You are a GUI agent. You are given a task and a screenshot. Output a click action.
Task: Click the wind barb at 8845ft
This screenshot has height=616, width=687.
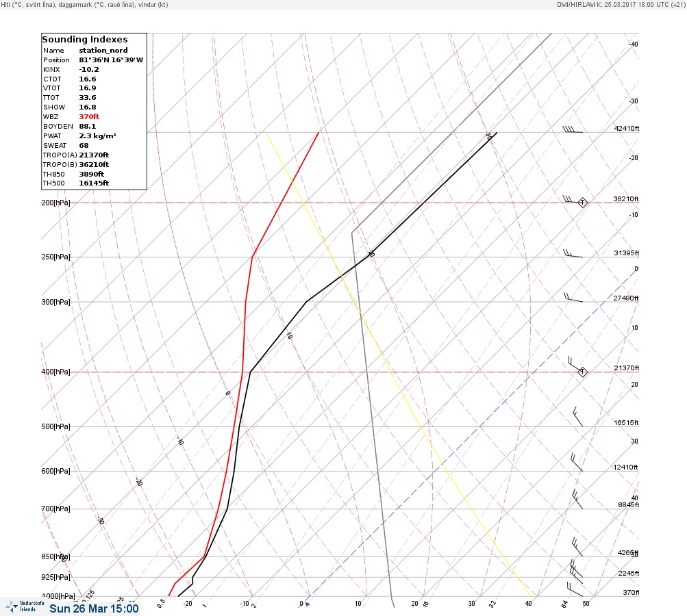pyautogui.click(x=578, y=500)
